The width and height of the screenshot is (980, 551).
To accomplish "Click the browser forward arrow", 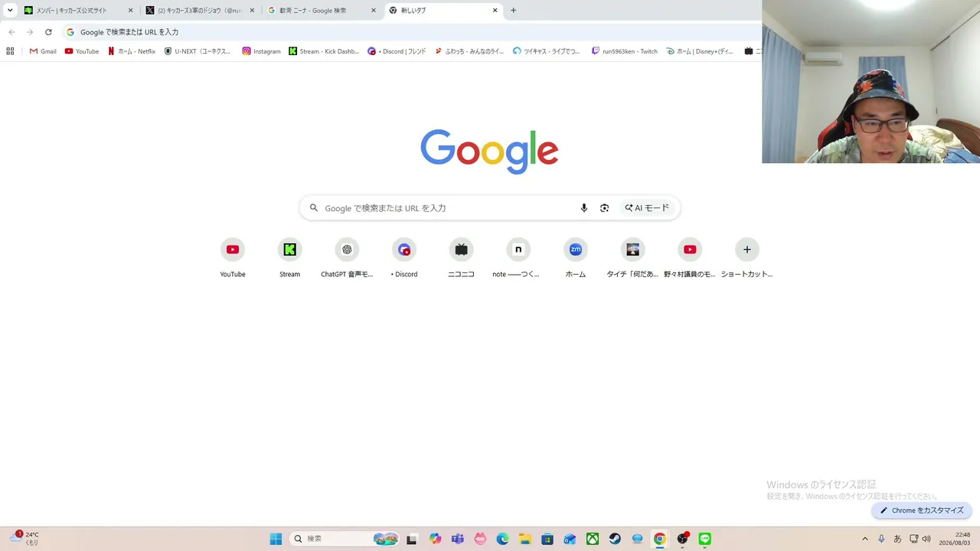I will coord(30,32).
